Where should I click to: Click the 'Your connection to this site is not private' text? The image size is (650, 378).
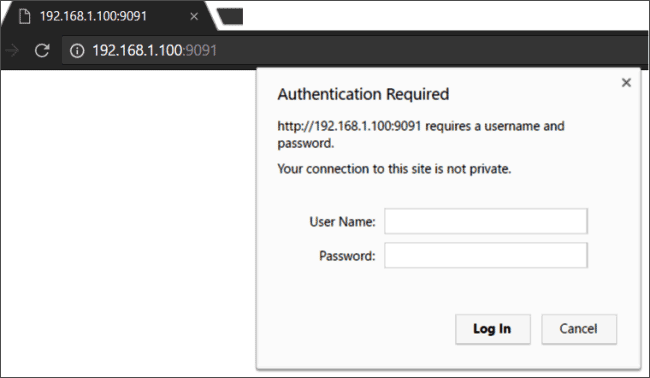pyautogui.click(x=394, y=169)
